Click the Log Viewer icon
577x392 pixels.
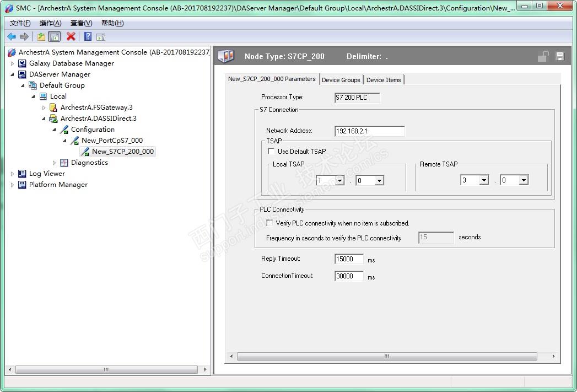click(22, 174)
